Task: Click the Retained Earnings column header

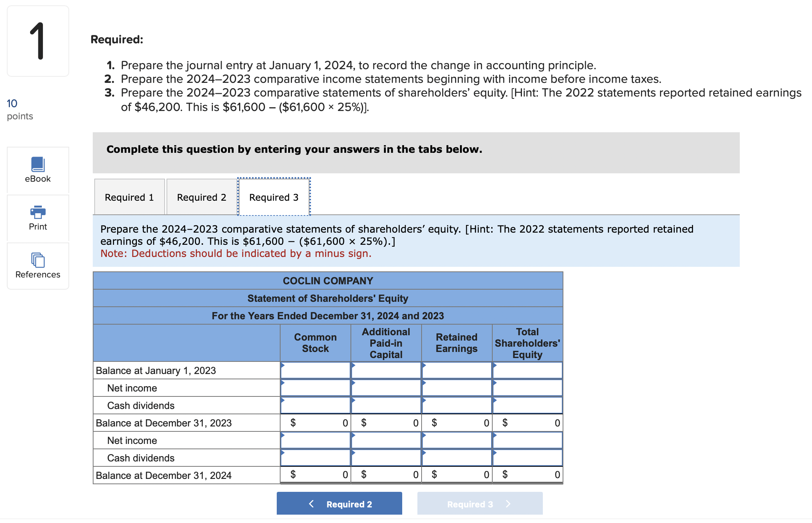Action: [457, 343]
